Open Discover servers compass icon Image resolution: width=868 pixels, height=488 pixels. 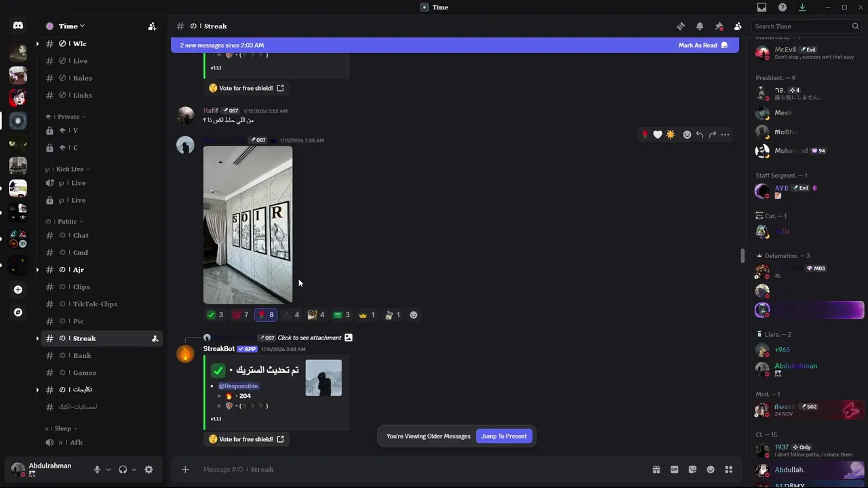pyautogui.click(x=18, y=312)
